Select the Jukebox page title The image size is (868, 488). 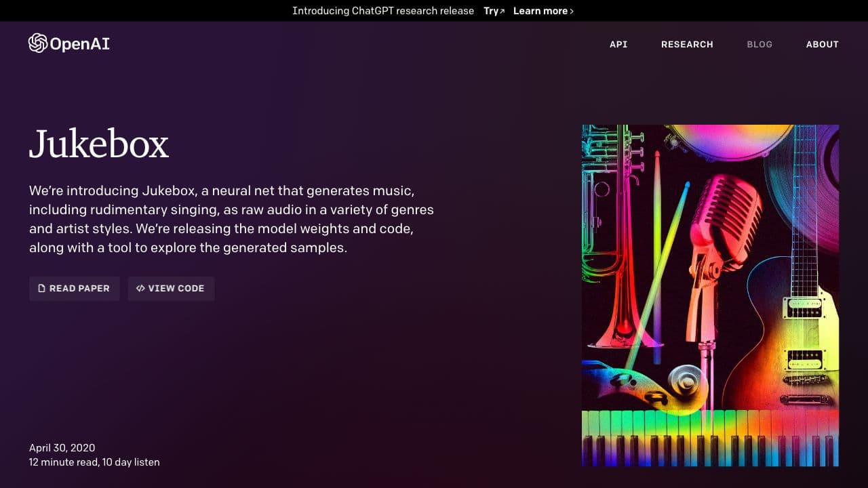tap(99, 144)
